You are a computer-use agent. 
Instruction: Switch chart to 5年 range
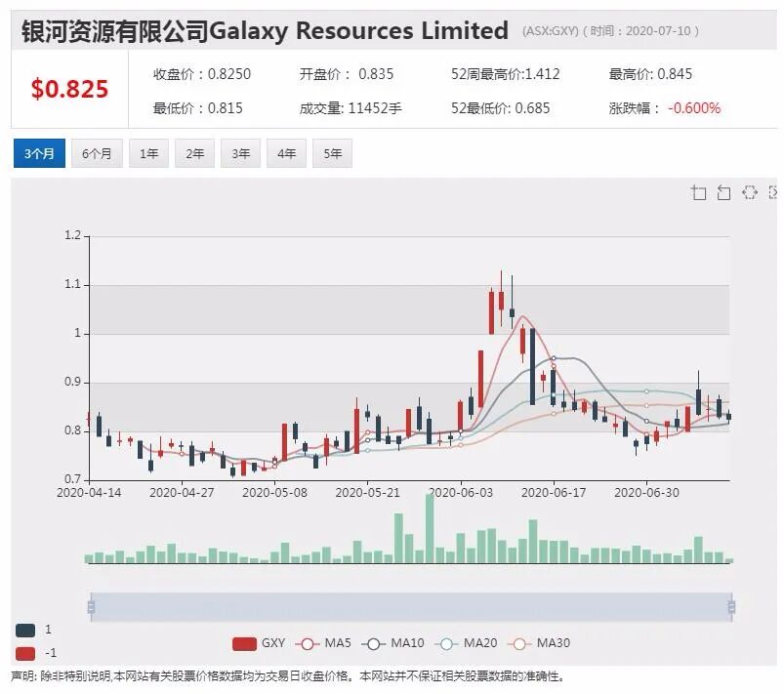(x=333, y=153)
